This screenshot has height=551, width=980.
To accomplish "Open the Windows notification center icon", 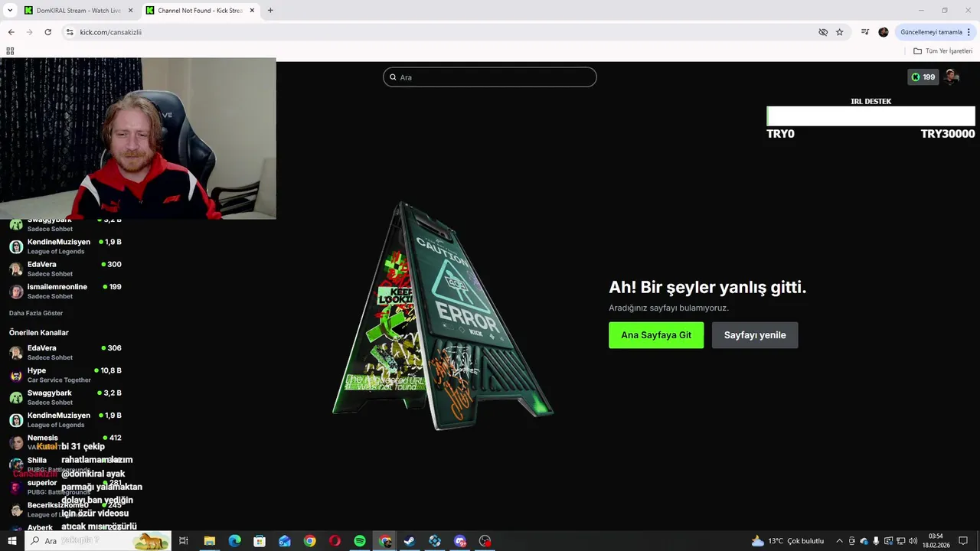I will (963, 541).
